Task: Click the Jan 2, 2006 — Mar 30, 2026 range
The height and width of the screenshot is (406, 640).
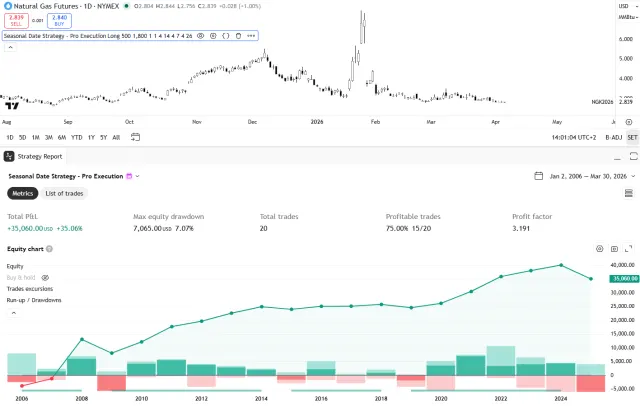Action: point(588,176)
